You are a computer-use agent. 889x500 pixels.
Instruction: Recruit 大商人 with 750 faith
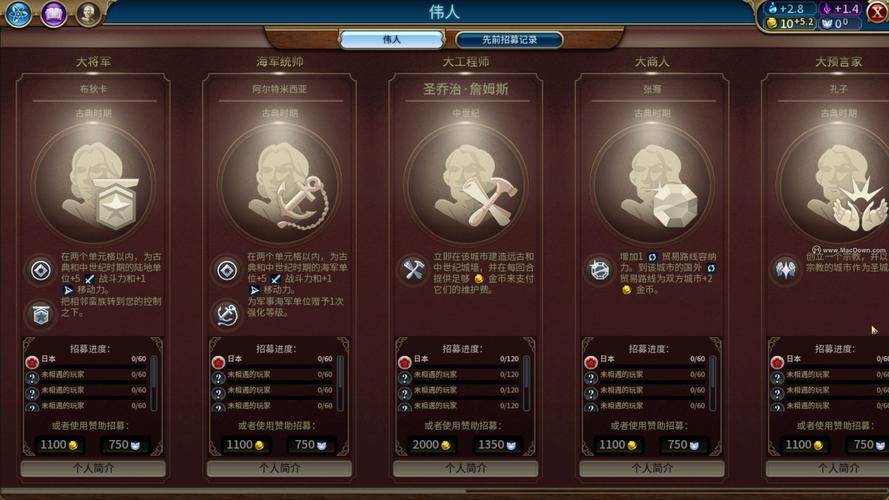coord(683,445)
